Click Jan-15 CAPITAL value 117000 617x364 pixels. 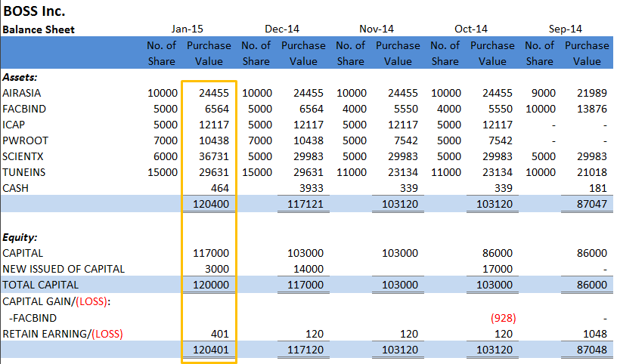pos(210,253)
